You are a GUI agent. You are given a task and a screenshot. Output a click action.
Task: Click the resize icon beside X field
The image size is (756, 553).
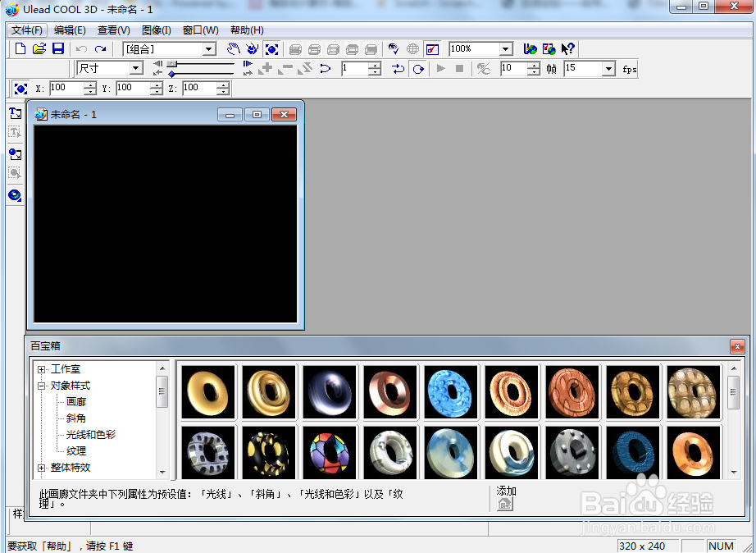point(20,89)
